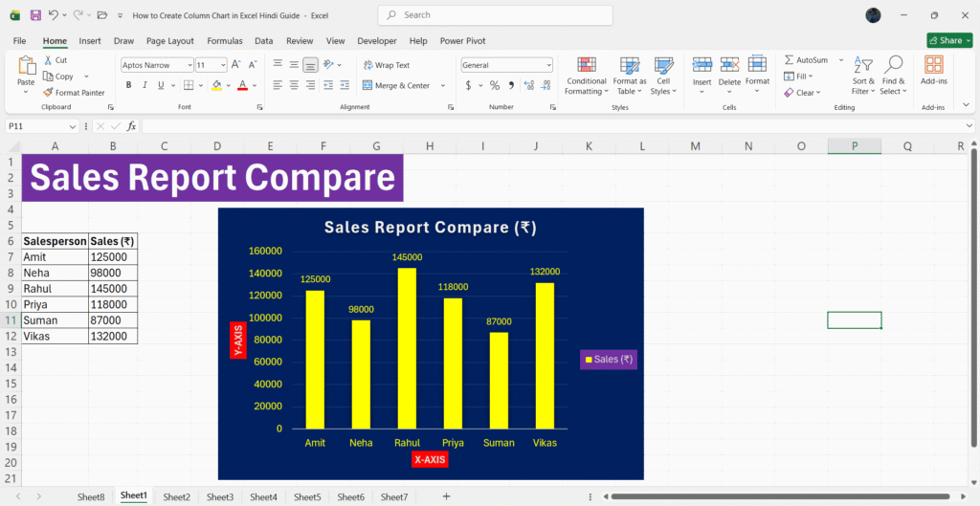Image resolution: width=980 pixels, height=506 pixels.
Task: Increase font size
Action: pyautogui.click(x=236, y=65)
